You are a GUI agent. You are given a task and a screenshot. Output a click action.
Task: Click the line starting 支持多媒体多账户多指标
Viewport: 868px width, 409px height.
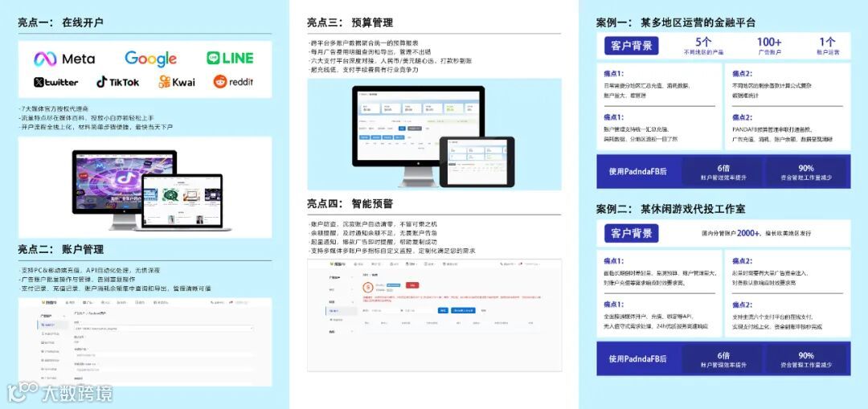pos(391,250)
